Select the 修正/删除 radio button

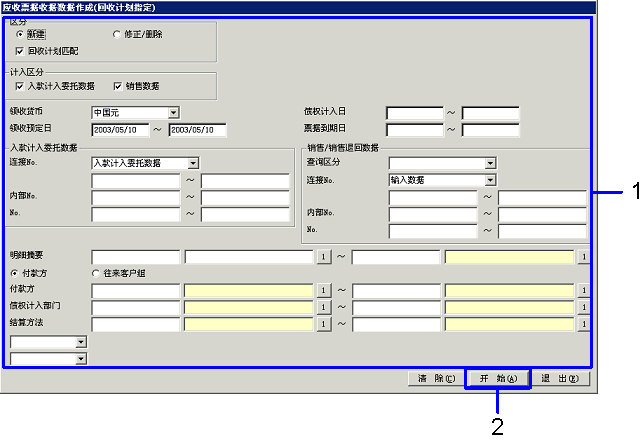pos(117,34)
